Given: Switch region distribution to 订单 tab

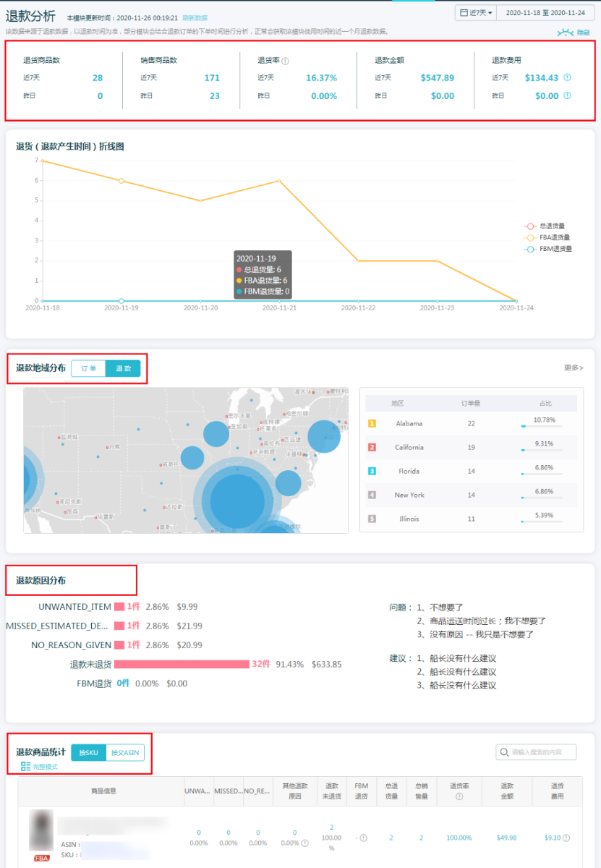Looking at the screenshot, I should pos(88,368).
